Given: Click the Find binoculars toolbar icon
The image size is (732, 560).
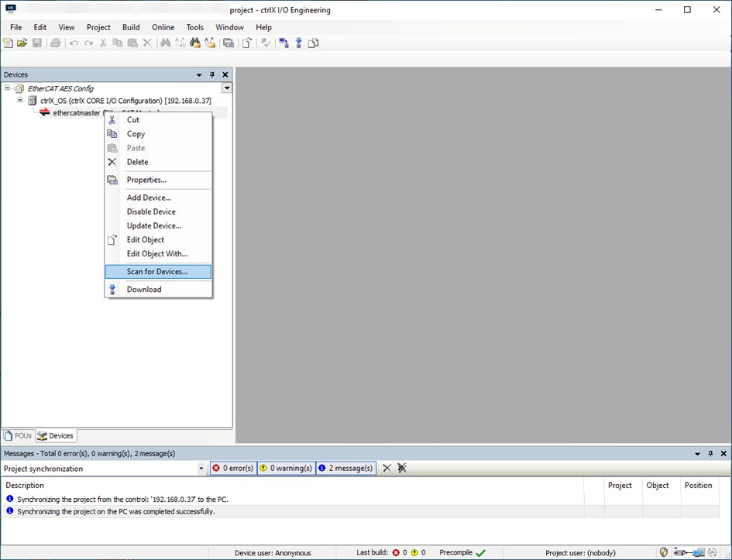Looking at the screenshot, I should (165, 43).
